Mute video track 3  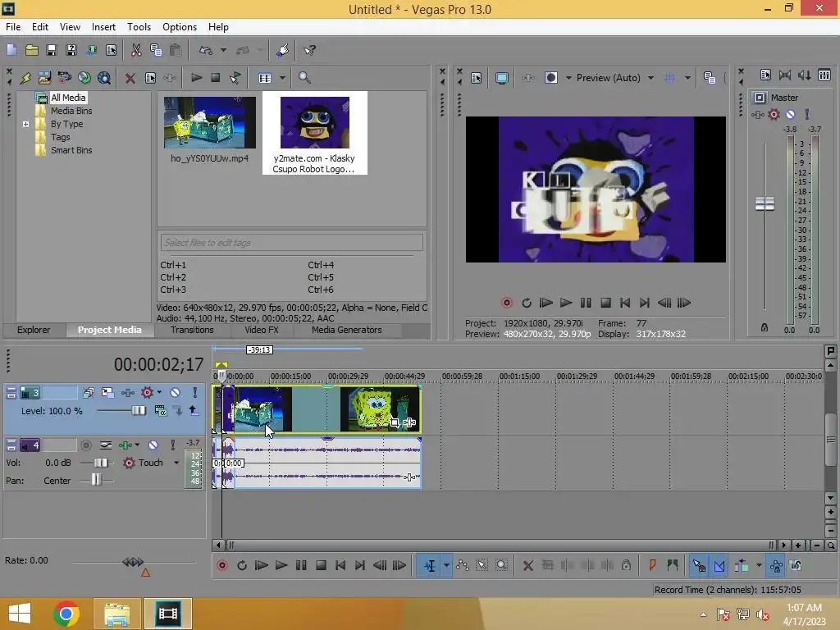(175, 393)
